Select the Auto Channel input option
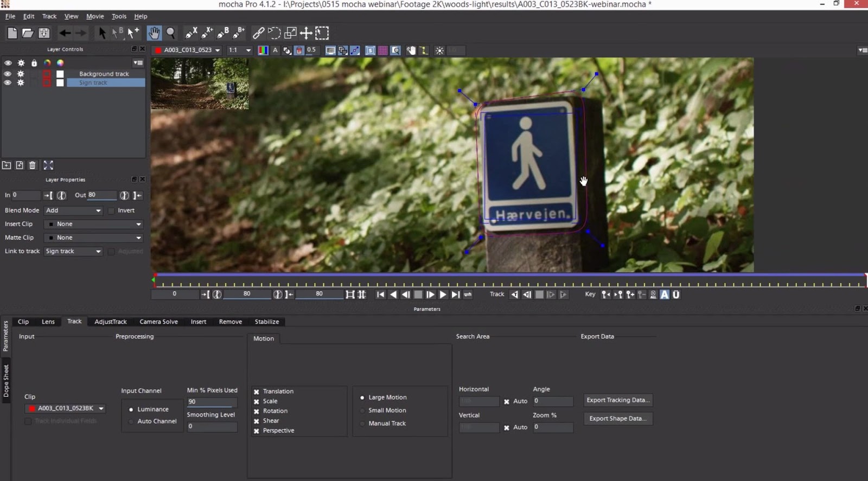The image size is (868, 481). pos(131,421)
